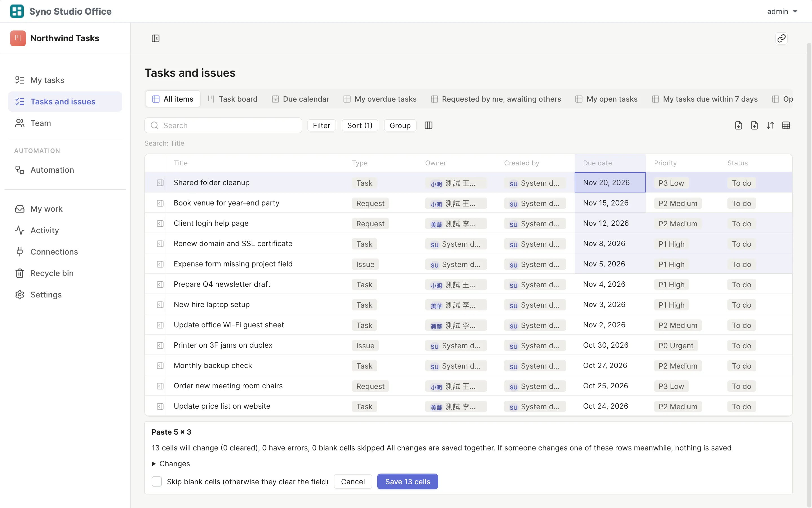The width and height of the screenshot is (812, 508).
Task: Open row panel for Monthly backup check
Action: [x=160, y=365]
